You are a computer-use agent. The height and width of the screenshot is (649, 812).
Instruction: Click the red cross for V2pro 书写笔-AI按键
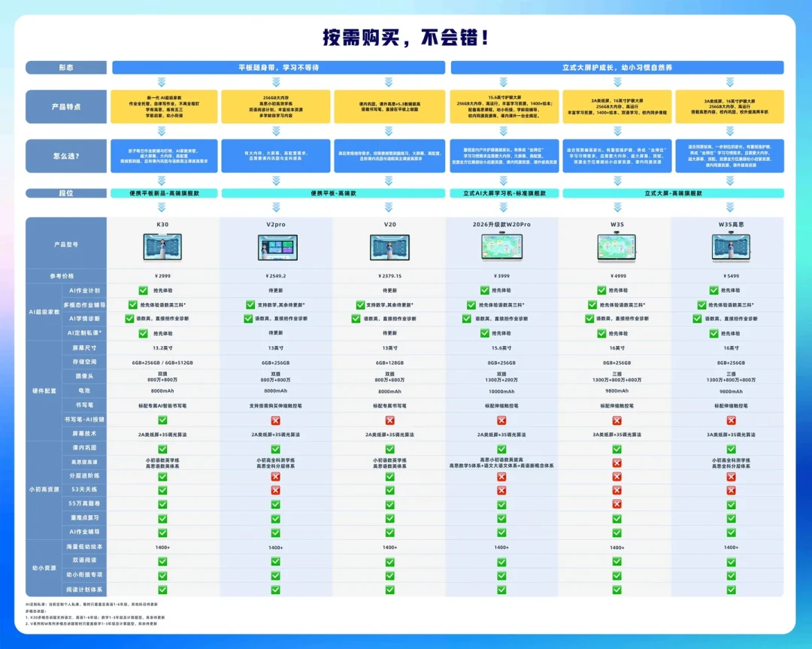click(x=275, y=420)
